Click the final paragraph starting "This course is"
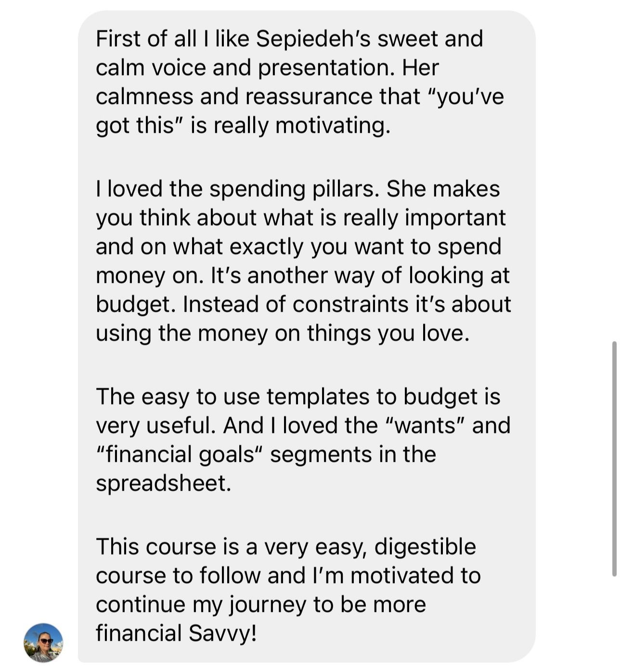The width and height of the screenshot is (621, 672). (x=288, y=590)
